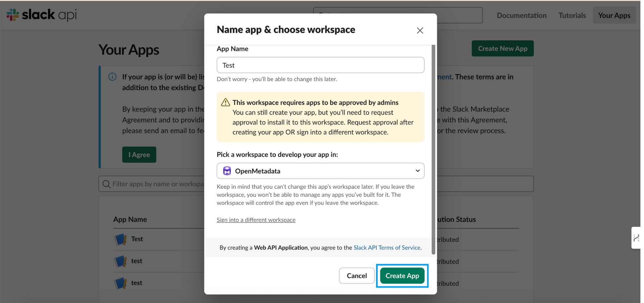This screenshot has width=644, height=303.
Task: Click the warning triangle icon
Action: (226, 102)
